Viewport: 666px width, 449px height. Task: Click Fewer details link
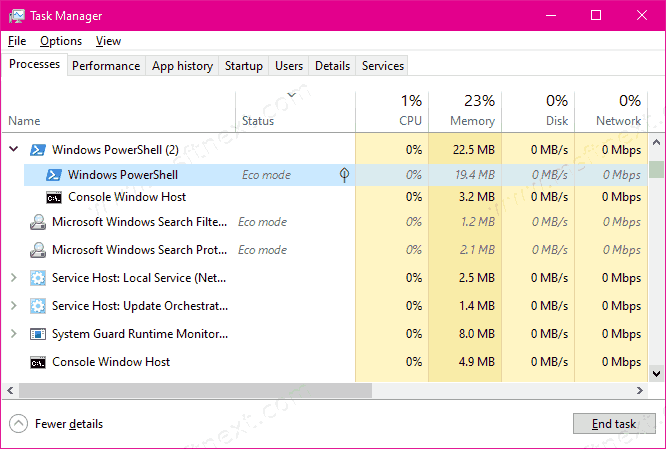point(69,424)
